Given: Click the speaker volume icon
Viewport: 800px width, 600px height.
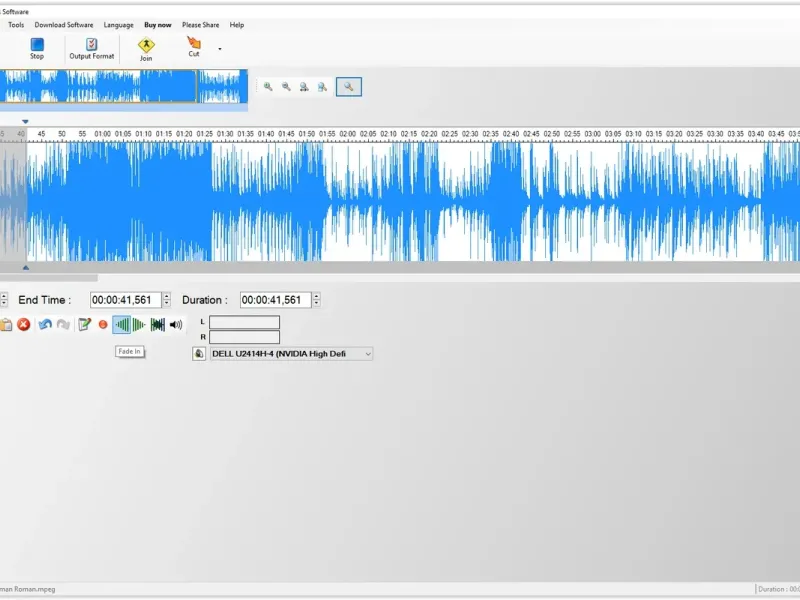Looking at the screenshot, I should tap(176, 324).
